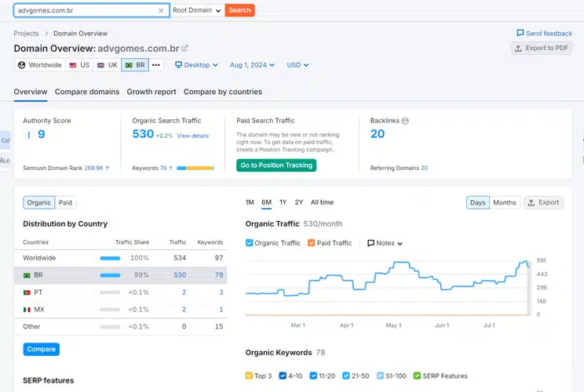
Task: Select the 1Y time range
Action: click(283, 202)
